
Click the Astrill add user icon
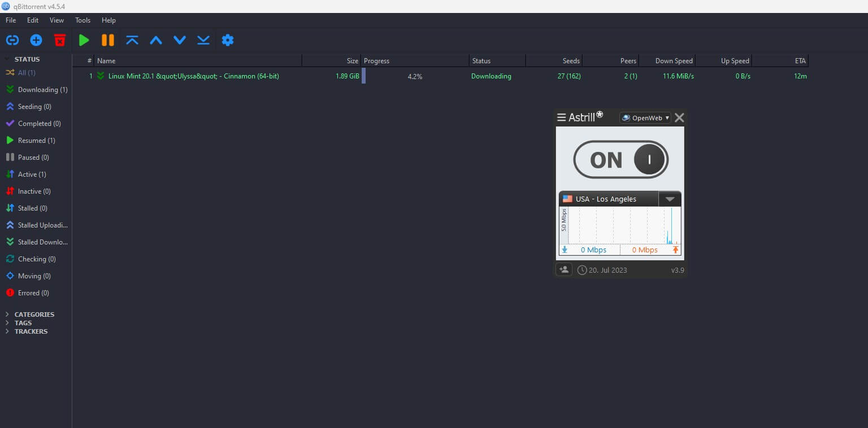point(564,270)
